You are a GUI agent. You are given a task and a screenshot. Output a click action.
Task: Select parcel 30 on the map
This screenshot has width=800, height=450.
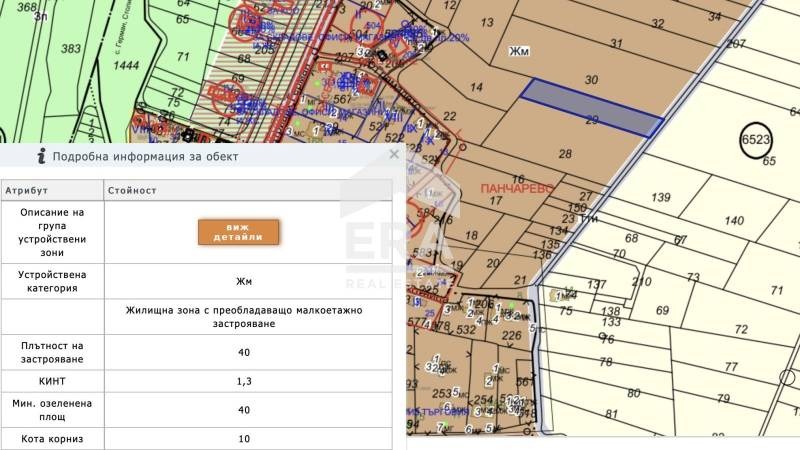(x=591, y=80)
